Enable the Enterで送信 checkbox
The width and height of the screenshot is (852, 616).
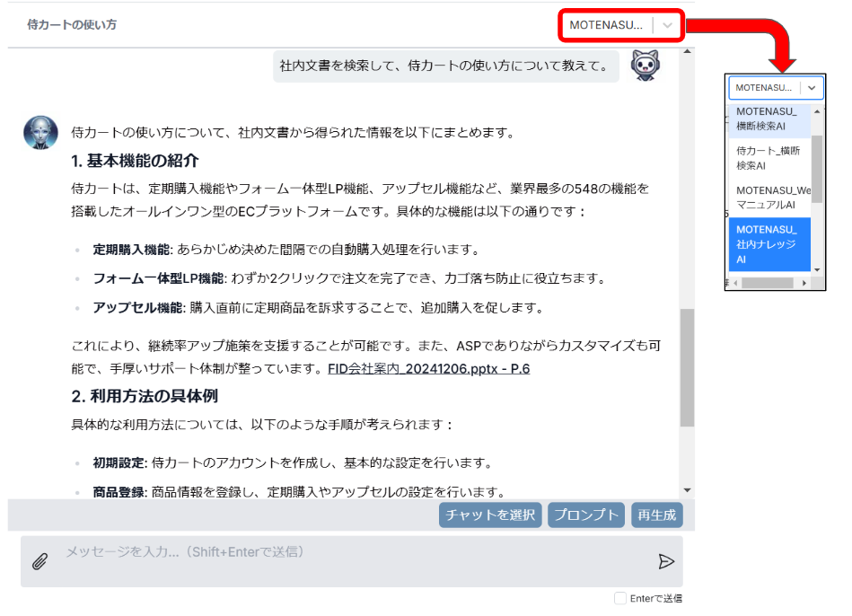coord(620,598)
